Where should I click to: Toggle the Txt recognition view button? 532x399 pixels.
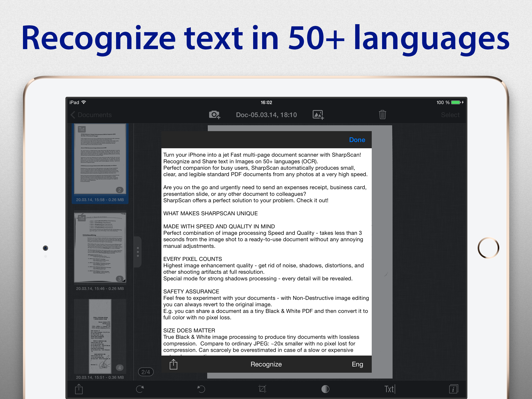(389, 389)
